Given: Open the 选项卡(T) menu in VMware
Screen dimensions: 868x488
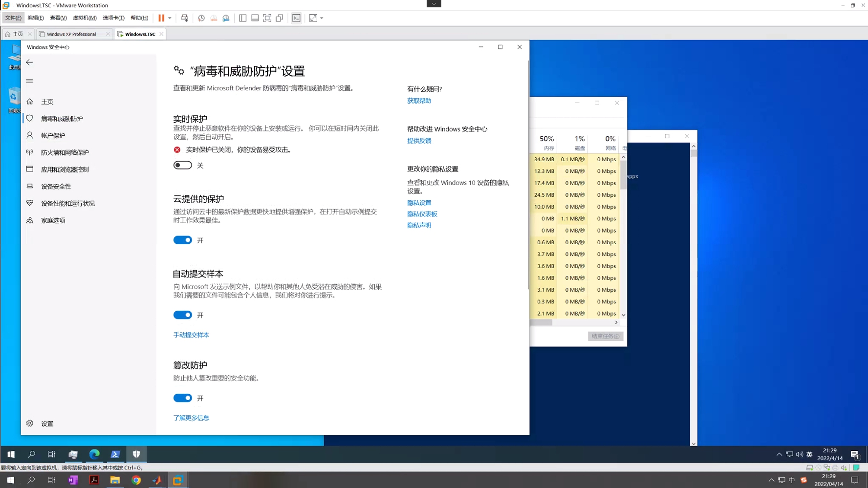Looking at the screenshot, I should click(113, 18).
